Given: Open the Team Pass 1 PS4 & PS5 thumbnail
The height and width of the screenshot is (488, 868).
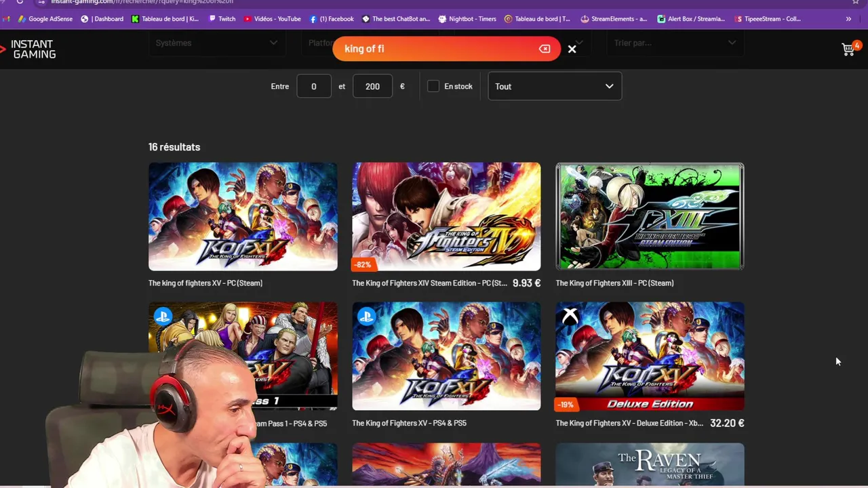Looking at the screenshot, I should (243, 356).
